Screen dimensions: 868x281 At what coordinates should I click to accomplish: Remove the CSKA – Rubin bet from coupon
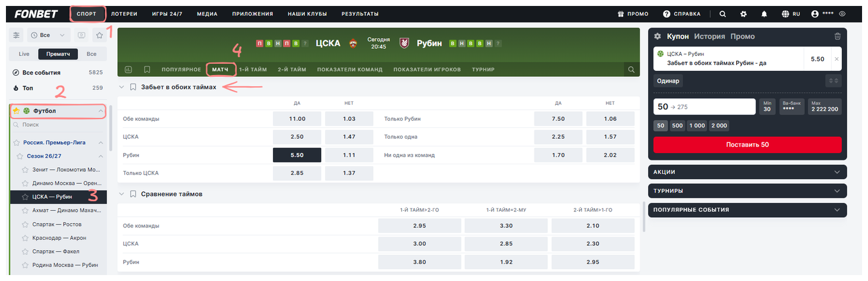[x=836, y=59]
